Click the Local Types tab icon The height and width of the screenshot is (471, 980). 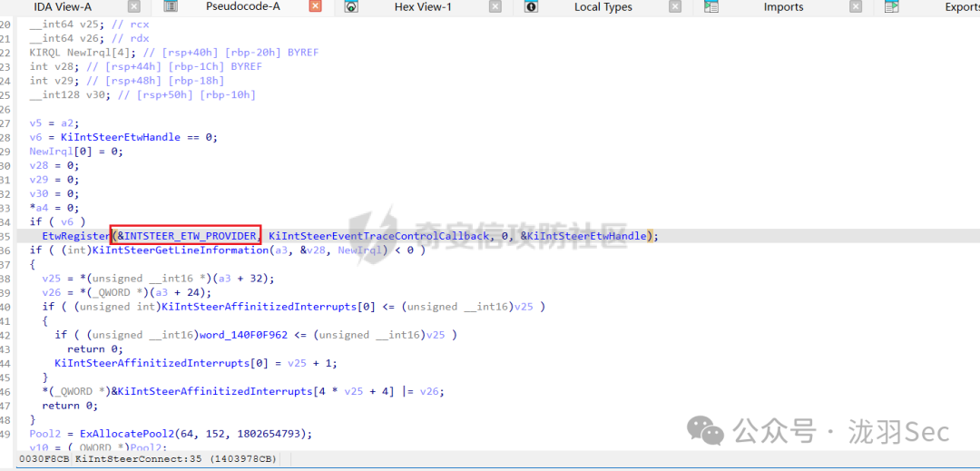(x=531, y=7)
